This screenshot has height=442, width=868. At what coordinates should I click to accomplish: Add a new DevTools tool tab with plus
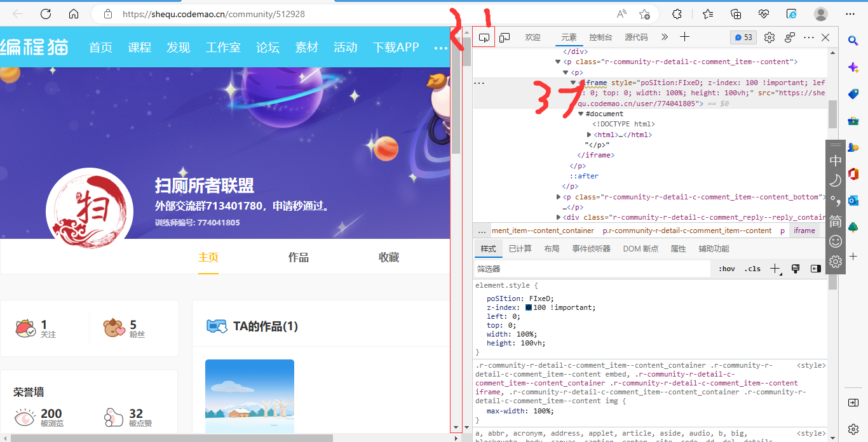coord(684,37)
